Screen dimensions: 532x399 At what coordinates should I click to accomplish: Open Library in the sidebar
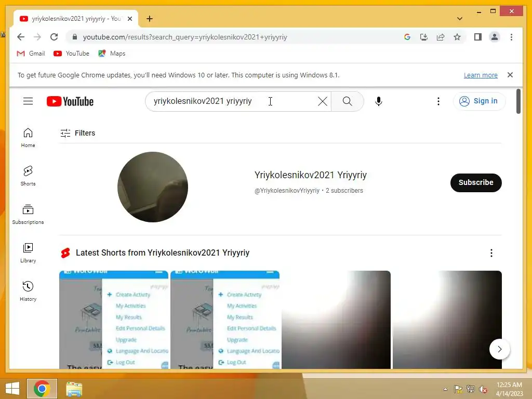click(x=28, y=253)
